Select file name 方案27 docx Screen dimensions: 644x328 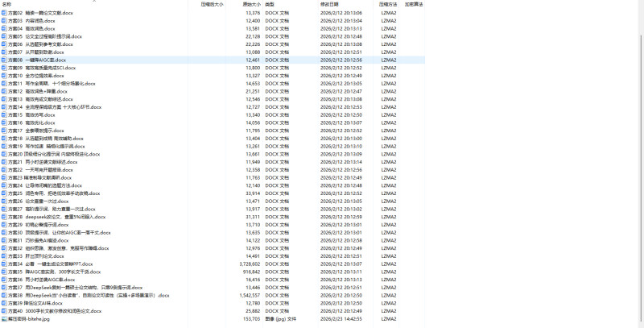[52, 210]
